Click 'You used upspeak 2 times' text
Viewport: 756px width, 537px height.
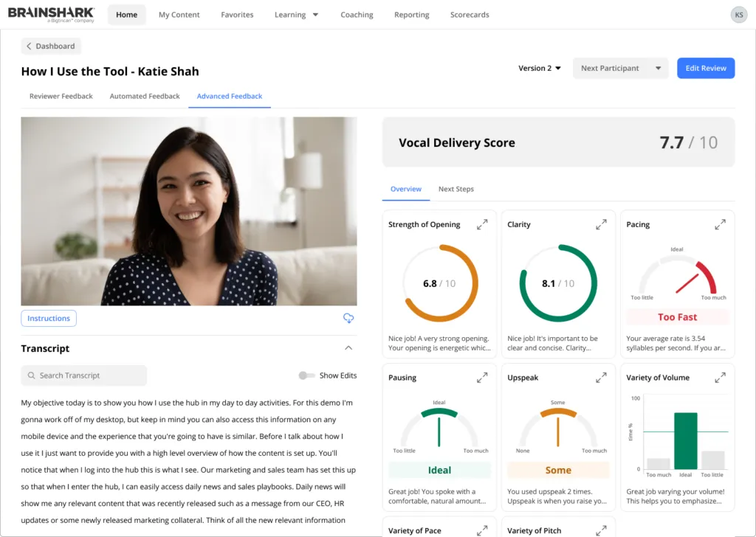coord(549,492)
